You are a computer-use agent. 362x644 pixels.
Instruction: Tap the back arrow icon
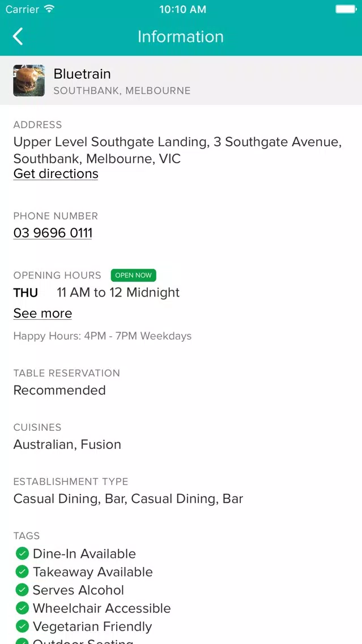pyautogui.click(x=18, y=36)
